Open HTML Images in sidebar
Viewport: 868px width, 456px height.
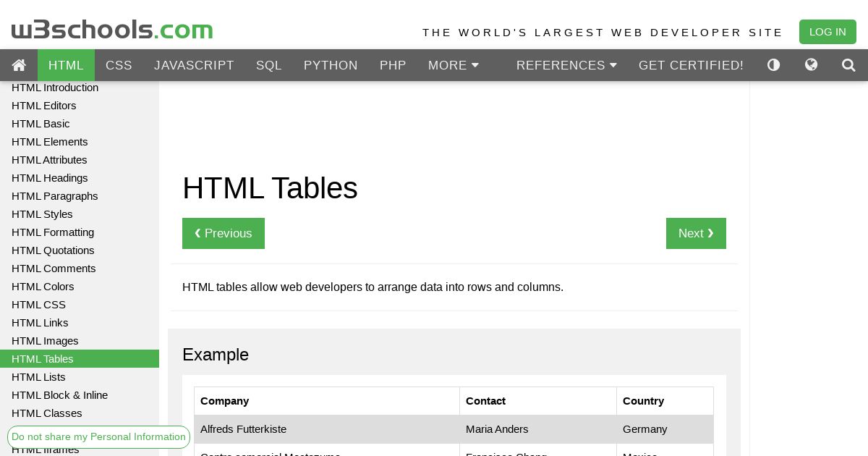pyautogui.click(x=80, y=341)
